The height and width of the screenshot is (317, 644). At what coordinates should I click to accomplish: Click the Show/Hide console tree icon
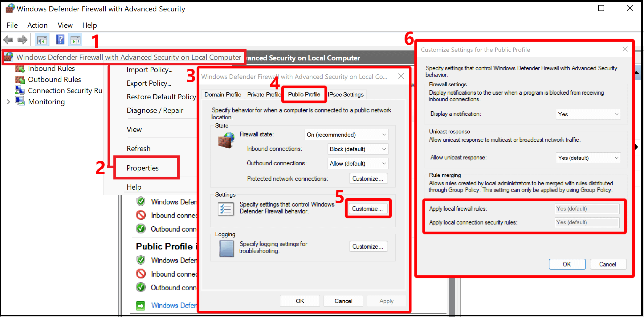point(42,39)
